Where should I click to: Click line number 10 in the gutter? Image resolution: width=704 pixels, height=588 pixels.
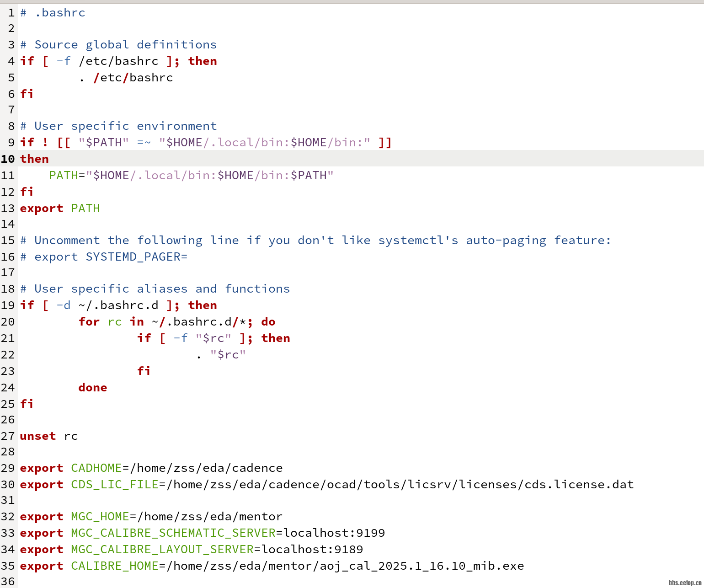(x=8, y=159)
